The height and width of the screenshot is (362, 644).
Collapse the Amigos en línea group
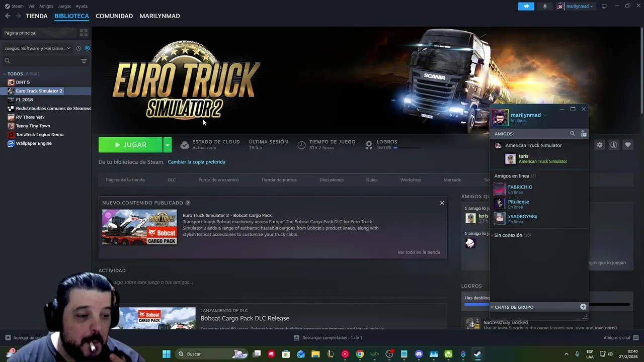[515, 176]
